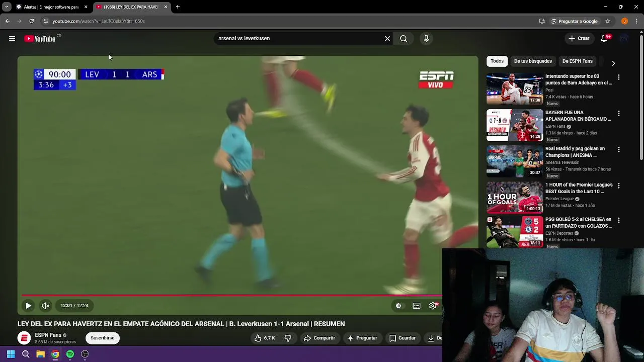Reload the page with the refresh icon

31,21
